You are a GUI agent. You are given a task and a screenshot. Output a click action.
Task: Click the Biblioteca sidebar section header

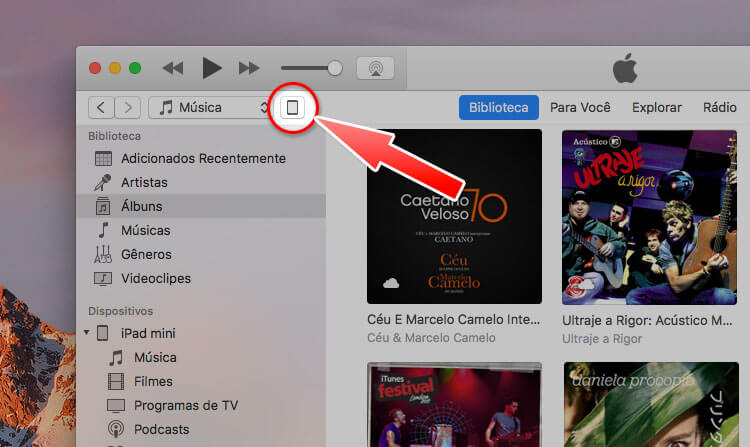114,136
